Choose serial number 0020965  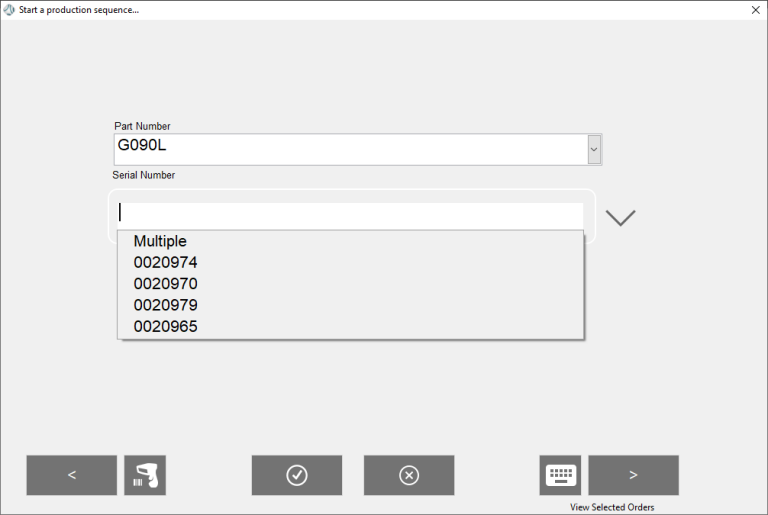point(350,326)
